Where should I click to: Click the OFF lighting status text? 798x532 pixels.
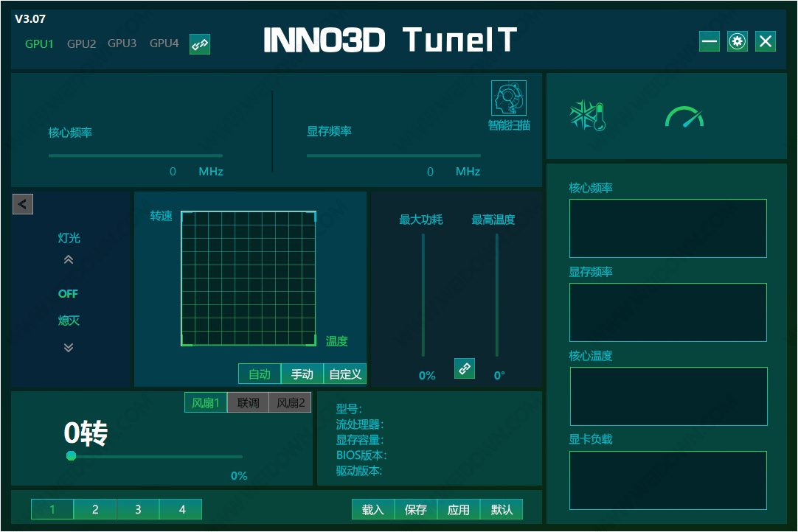point(68,294)
